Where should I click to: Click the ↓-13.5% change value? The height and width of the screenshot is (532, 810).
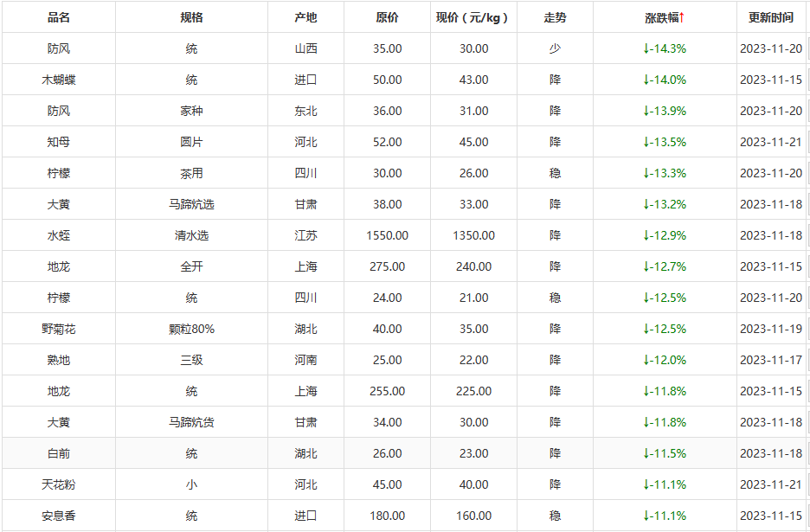[x=665, y=142]
